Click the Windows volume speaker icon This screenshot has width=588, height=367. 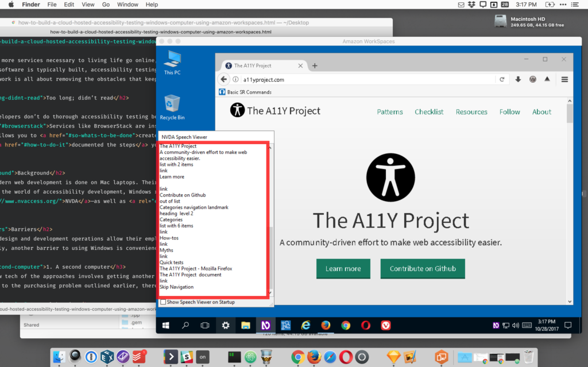tap(516, 325)
